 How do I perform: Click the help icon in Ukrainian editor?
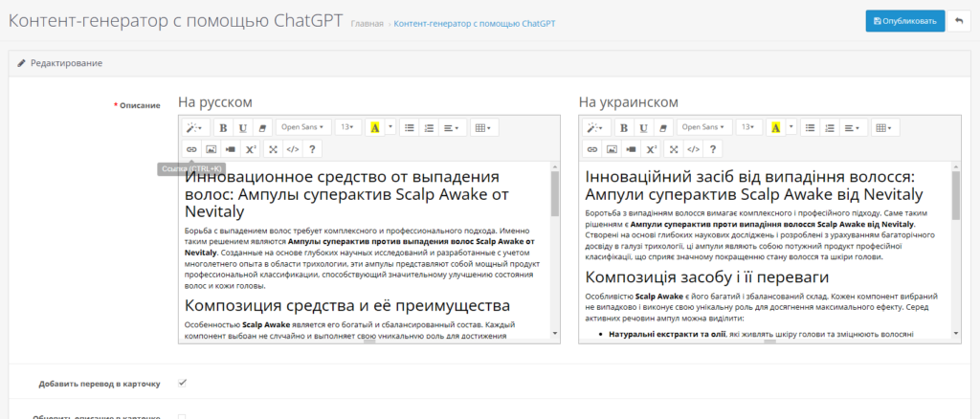pos(713,149)
